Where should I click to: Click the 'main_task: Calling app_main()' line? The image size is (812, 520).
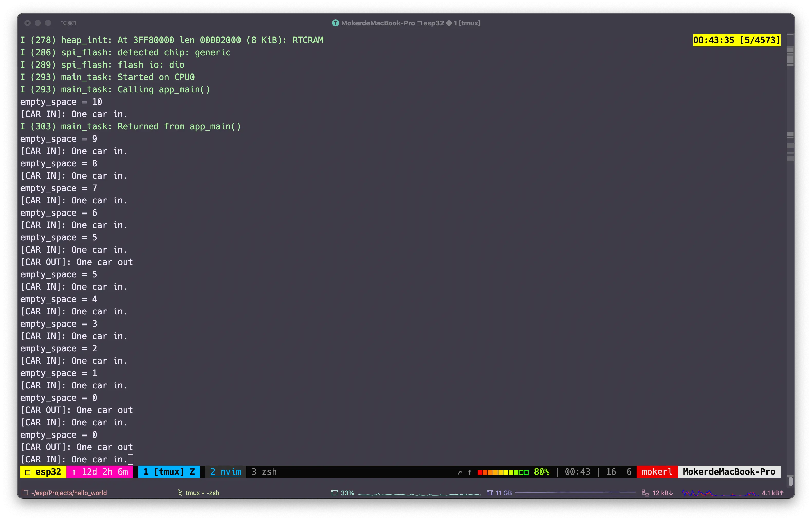(115, 89)
